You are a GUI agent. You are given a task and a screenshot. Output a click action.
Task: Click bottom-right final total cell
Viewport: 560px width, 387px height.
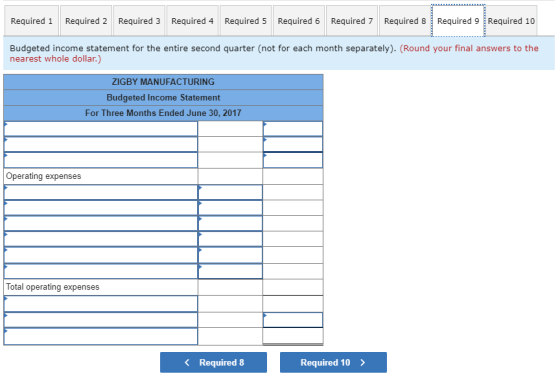pos(293,336)
